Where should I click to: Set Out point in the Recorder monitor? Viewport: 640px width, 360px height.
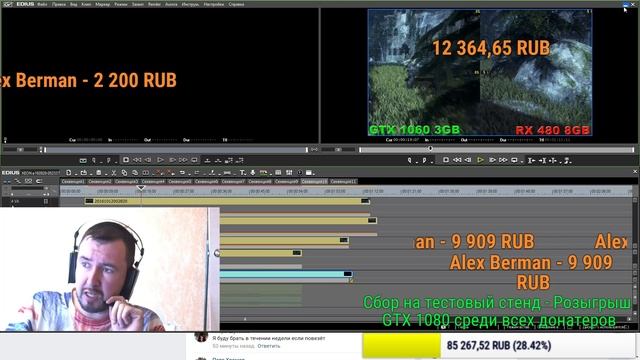[x=424, y=160]
